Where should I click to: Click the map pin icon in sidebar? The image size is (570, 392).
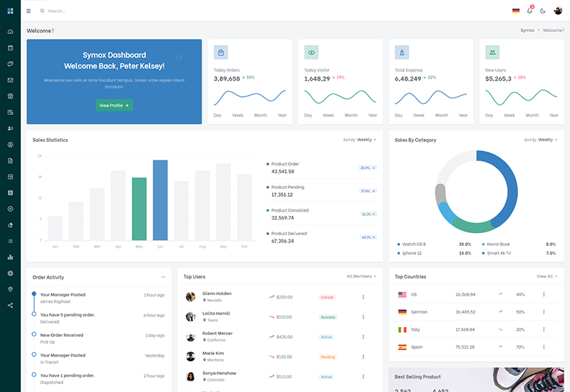click(10, 289)
